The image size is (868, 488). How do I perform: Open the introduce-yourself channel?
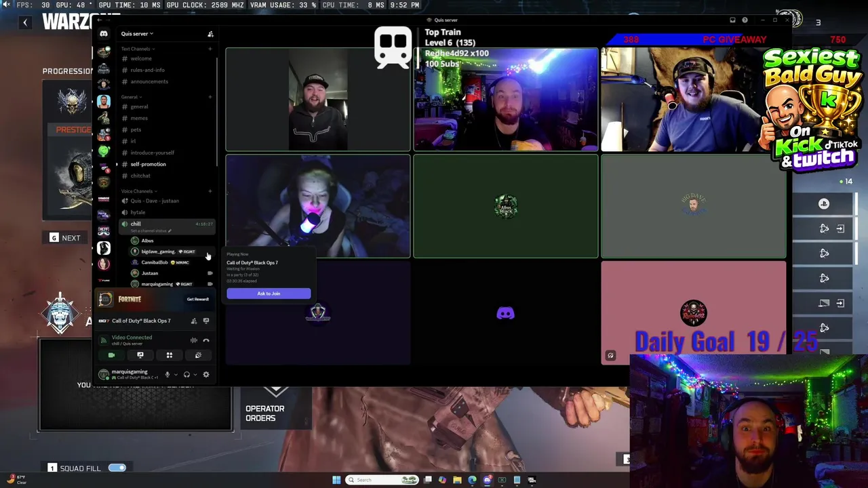[166, 152]
